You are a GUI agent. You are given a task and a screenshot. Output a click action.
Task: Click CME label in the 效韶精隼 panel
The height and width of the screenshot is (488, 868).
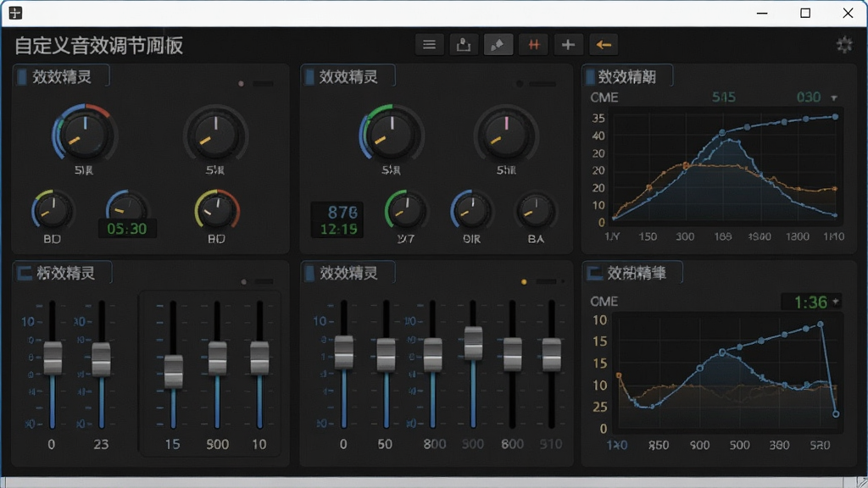pyautogui.click(x=604, y=302)
